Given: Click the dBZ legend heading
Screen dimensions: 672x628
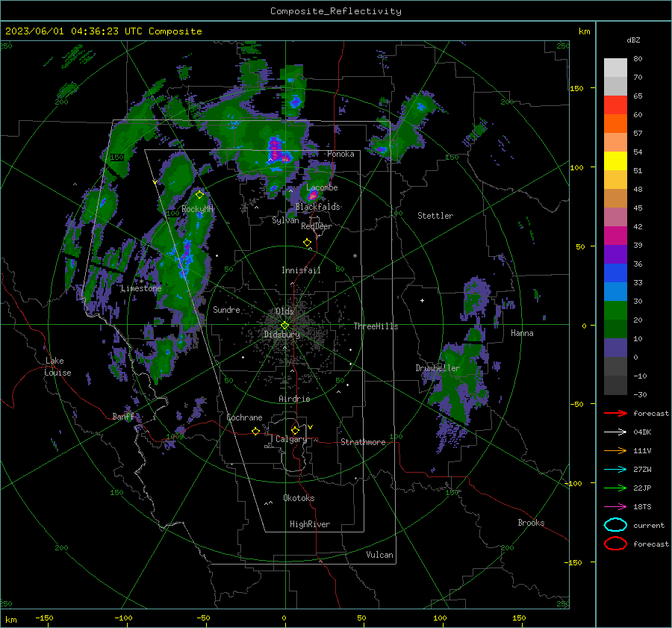Looking at the screenshot, I should point(633,40).
